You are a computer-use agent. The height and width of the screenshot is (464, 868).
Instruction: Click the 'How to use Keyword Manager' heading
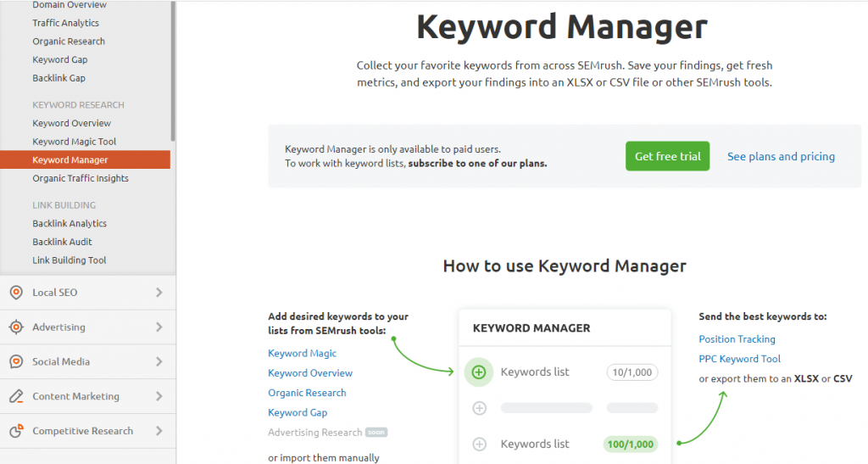(x=565, y=266)
